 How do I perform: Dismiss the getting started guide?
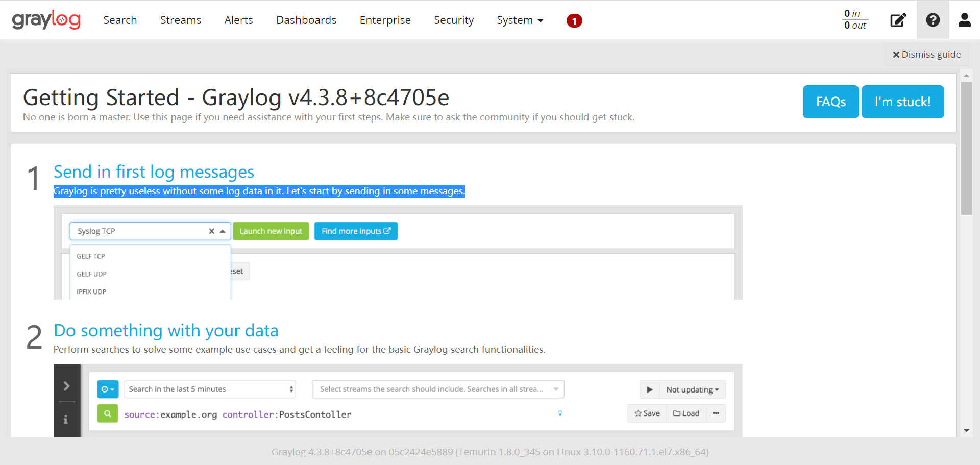tap(926, 55)
